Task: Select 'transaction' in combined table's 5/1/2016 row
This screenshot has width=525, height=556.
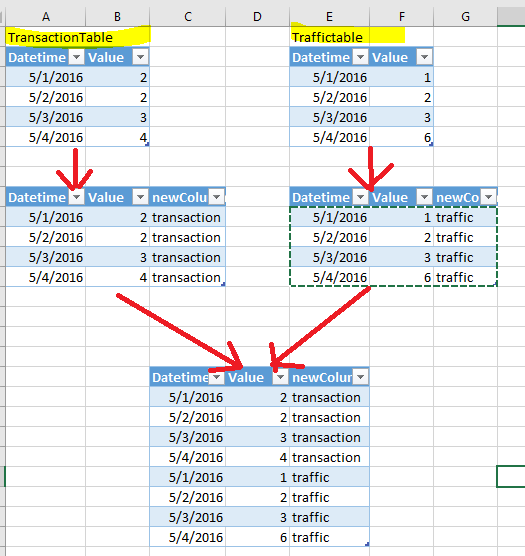Action: tap(329, 397)
